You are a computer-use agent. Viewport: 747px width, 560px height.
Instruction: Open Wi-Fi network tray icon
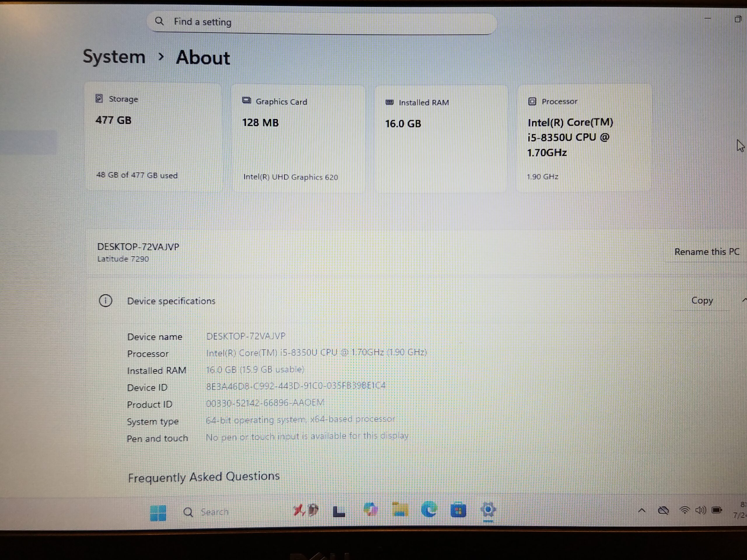(x=685, y=510)
